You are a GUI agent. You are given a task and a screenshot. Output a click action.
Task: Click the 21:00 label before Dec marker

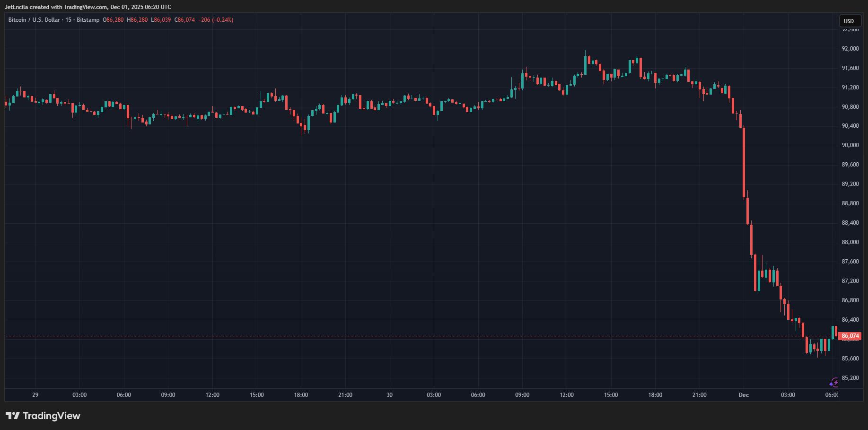click(x=699, y=395)
